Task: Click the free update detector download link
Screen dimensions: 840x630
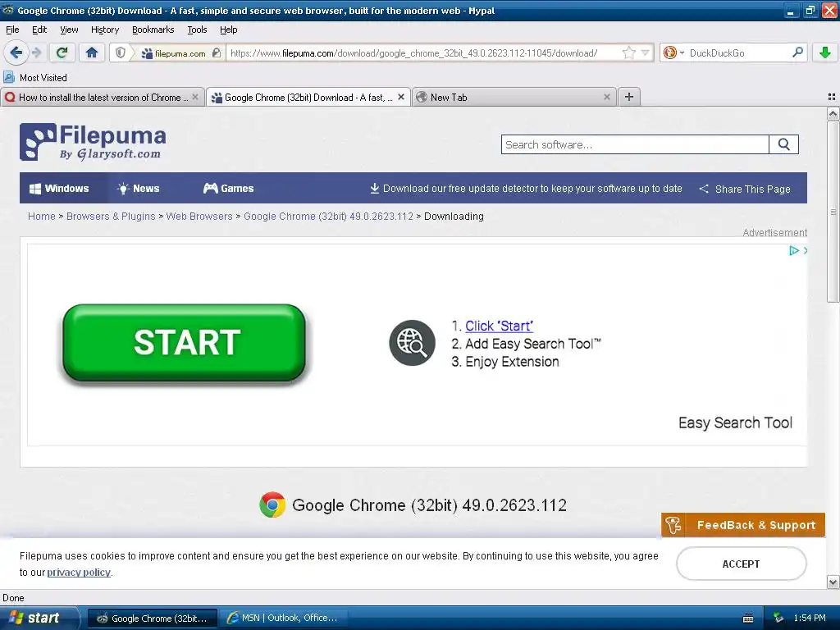Action: pos(526,189)
